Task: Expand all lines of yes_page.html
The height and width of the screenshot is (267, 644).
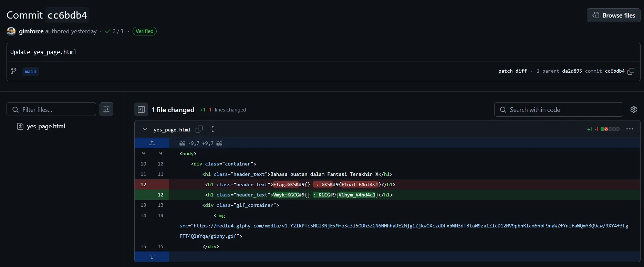Action: coord(213,129)
